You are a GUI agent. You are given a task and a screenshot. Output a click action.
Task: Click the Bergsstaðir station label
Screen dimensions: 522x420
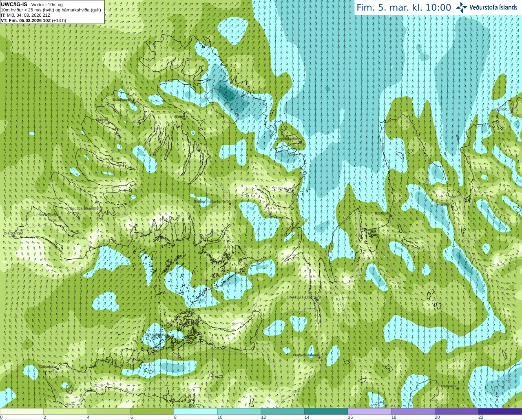point(443,204)
